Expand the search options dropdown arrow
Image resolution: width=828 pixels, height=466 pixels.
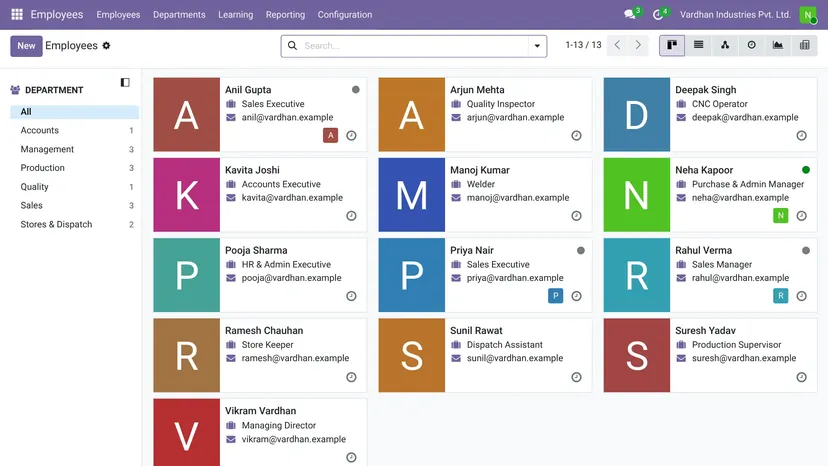537,46
